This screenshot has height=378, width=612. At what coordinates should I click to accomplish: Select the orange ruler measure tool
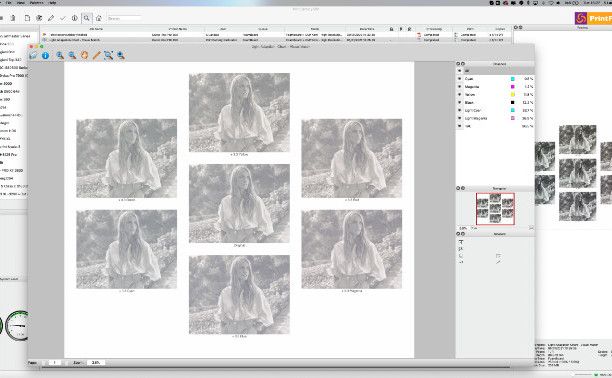pyautogui.click(x=96, y=55)
